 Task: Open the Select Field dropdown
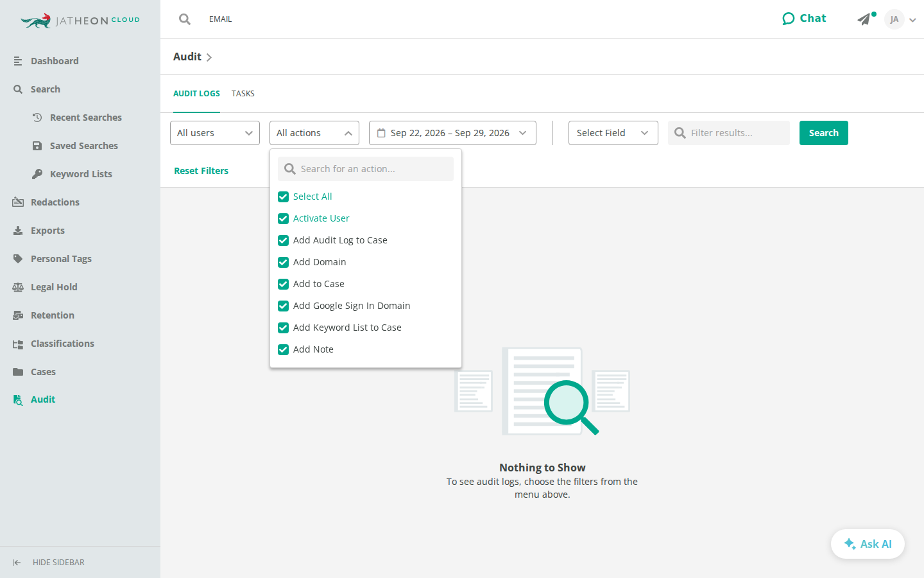tap(613, 133)
